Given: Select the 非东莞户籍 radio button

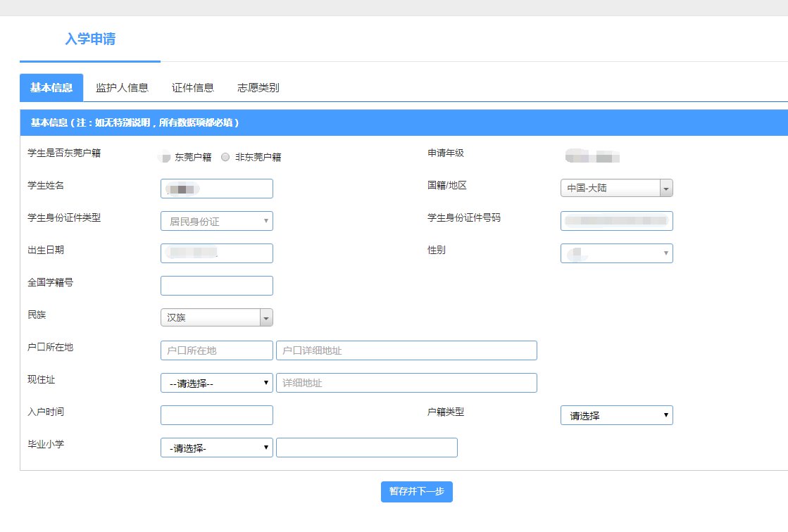Looking at the screenshot, I should pyautogui.click(x=225, y=158).
